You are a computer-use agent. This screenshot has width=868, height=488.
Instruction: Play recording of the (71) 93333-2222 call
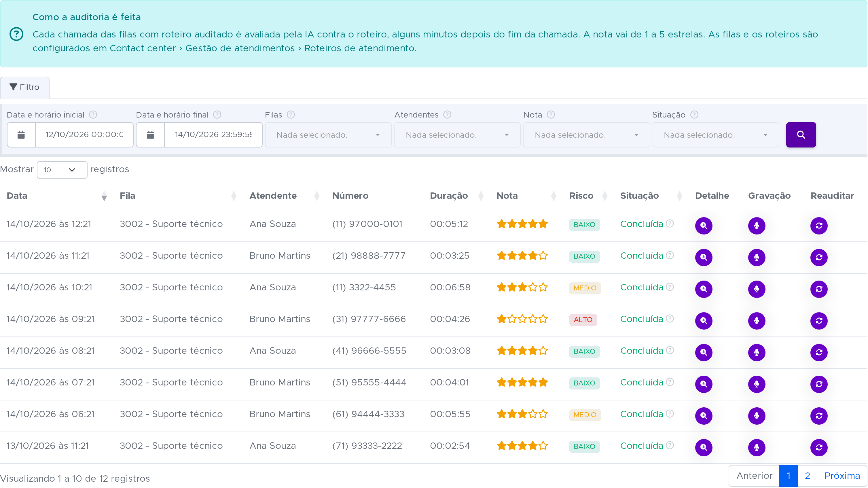757,447
